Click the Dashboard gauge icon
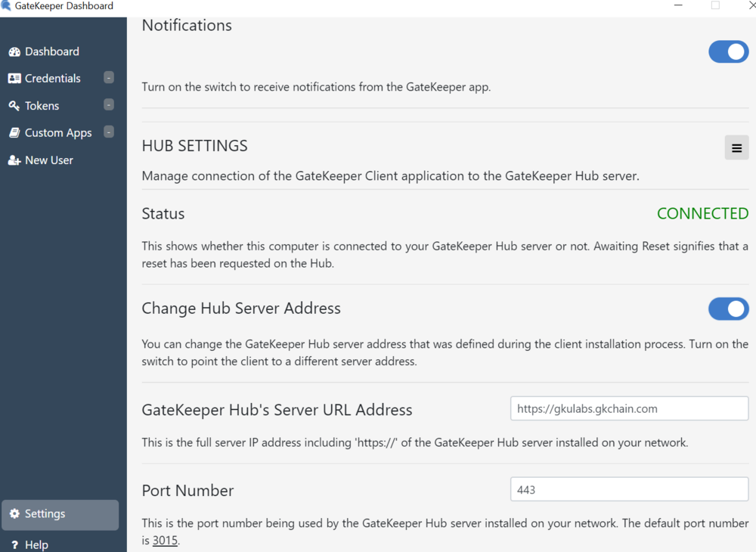Screen dimensions: 756x552 click(14, 52)
